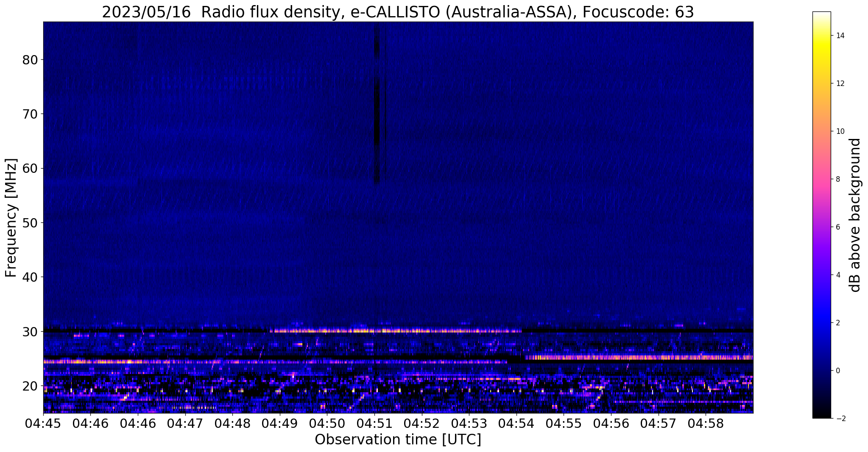This screenshot has height=452, width=868.
Task: Click the bright band near 25 MHz at 04:57
Action: pos(659,358)
